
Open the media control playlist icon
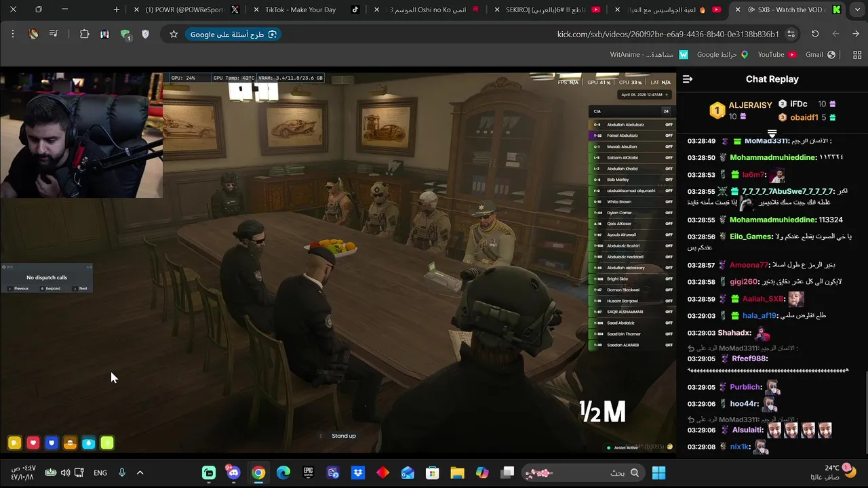click(x=54, y=34)
